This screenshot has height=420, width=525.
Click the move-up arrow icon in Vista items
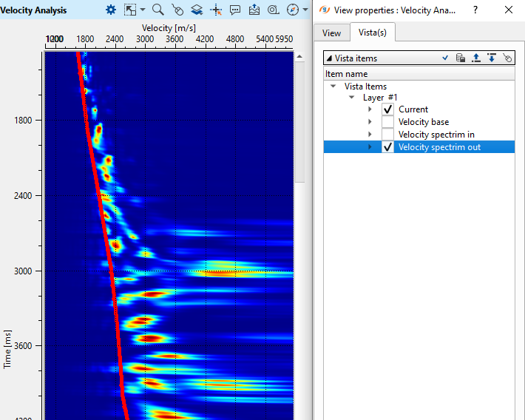pos(475,58)
